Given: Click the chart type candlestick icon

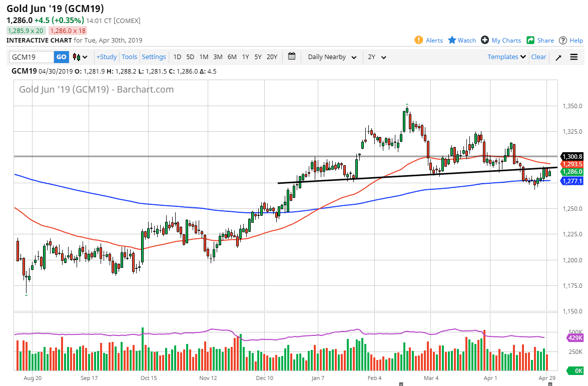Looking at the screenshot, I should [77, 57].
